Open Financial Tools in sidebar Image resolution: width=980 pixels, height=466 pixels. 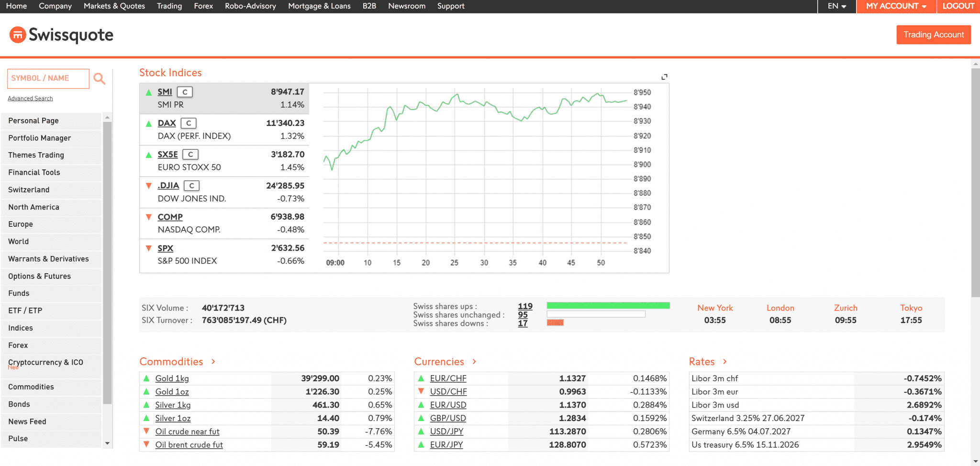(x=51, y=172)
